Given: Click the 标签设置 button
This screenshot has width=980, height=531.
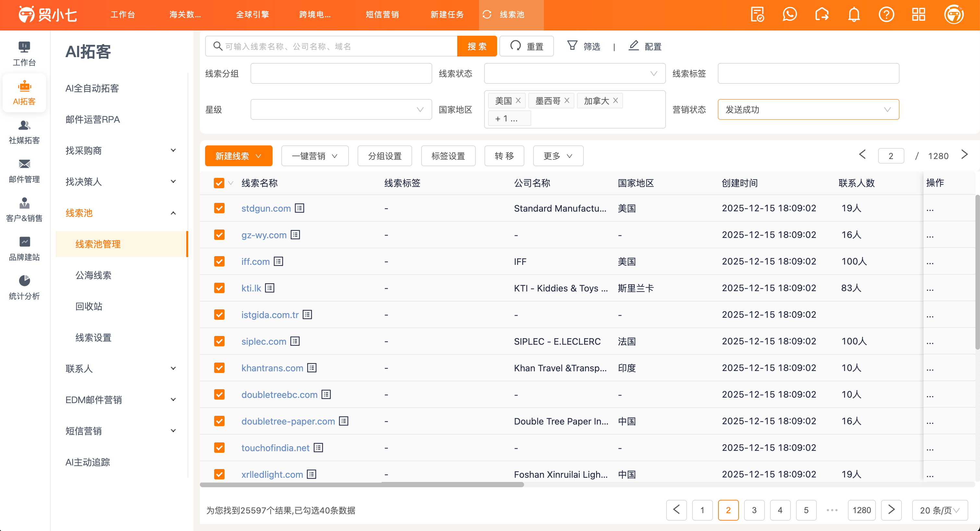Looking at the screenshot, I should [448, 156].
